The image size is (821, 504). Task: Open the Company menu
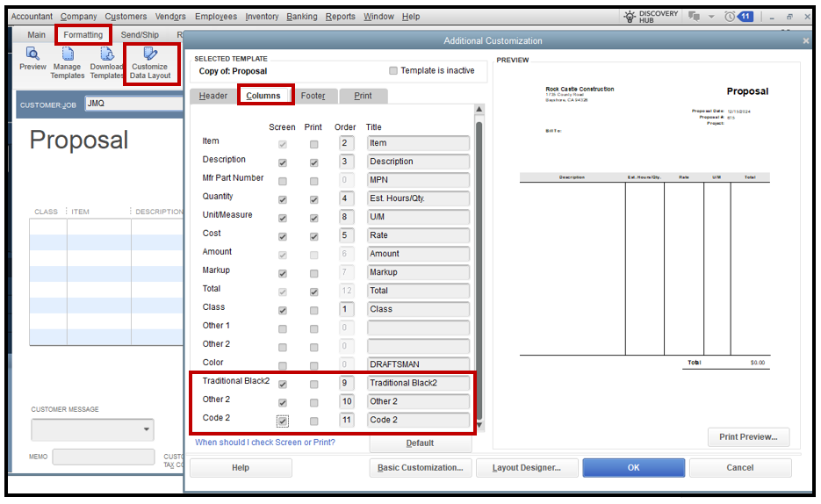tap(78, 17)
